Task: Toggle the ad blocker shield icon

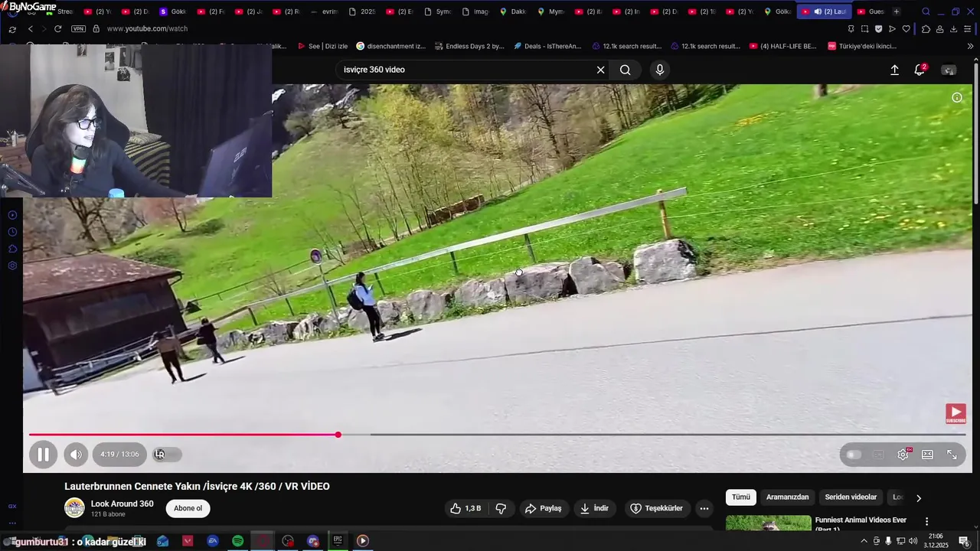Action: 878,28
